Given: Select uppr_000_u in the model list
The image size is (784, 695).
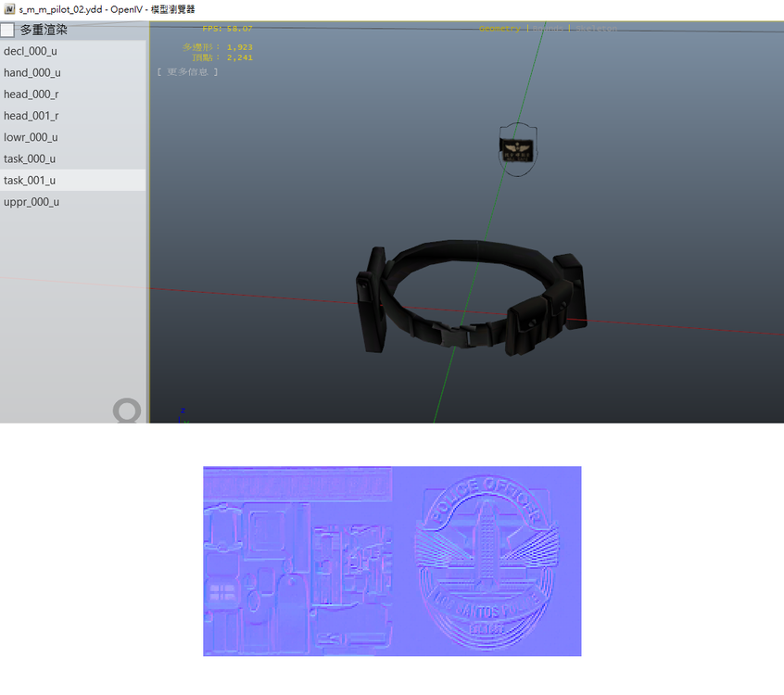Looking at the screenshot, I should pos(73,201).
